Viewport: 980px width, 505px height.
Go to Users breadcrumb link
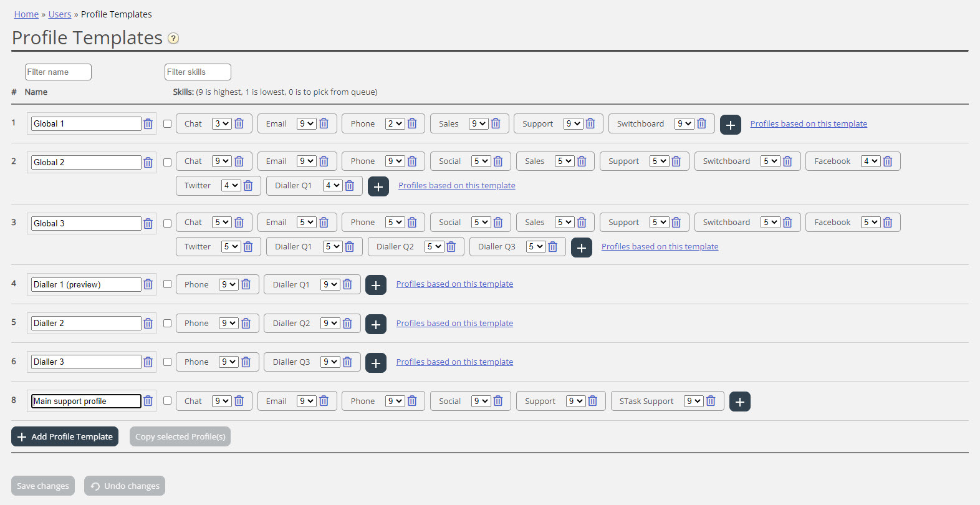(x=60, y=14)
